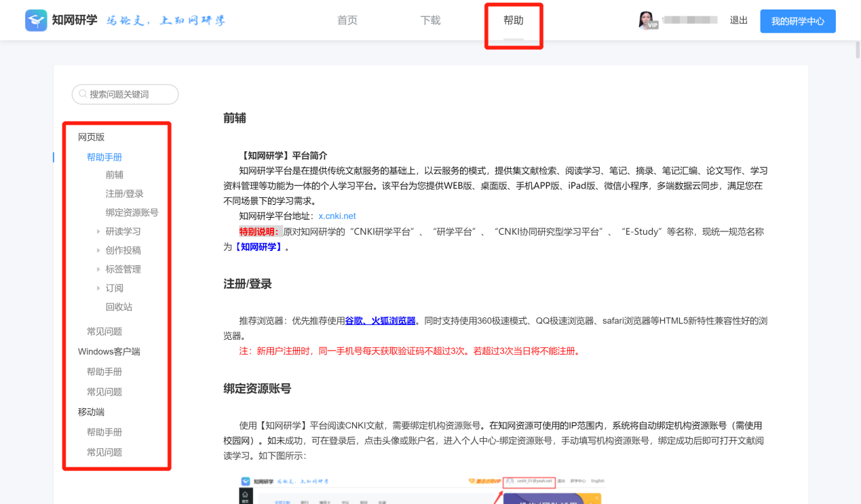The height and width of the screenshot is (504, 861).
Task: Open the 谷歌、火狐浏览器 hyperlink
Action: point(381,321)
